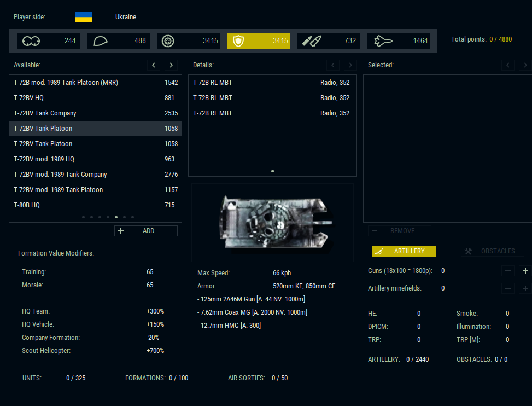
Task: Click next arrow in Details header
Action: (x=350, y=65)
